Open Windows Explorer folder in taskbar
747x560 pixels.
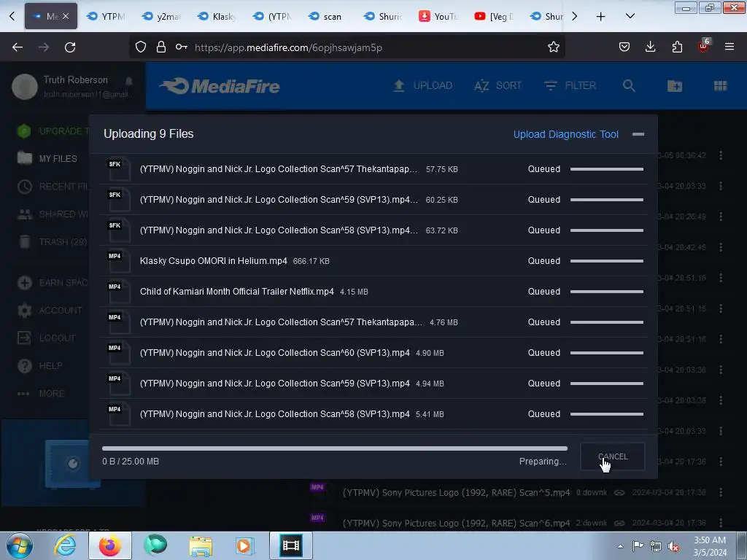pos(201,545)
